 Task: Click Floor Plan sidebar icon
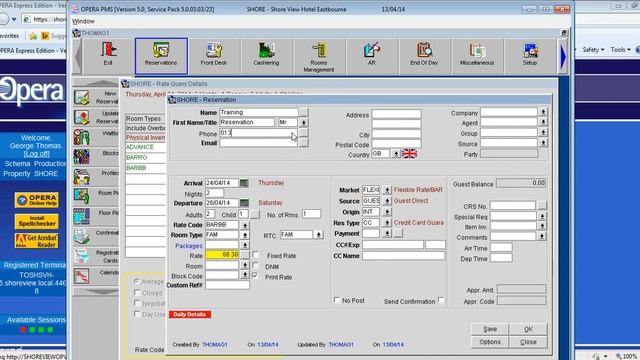click(x=82, y=216)
